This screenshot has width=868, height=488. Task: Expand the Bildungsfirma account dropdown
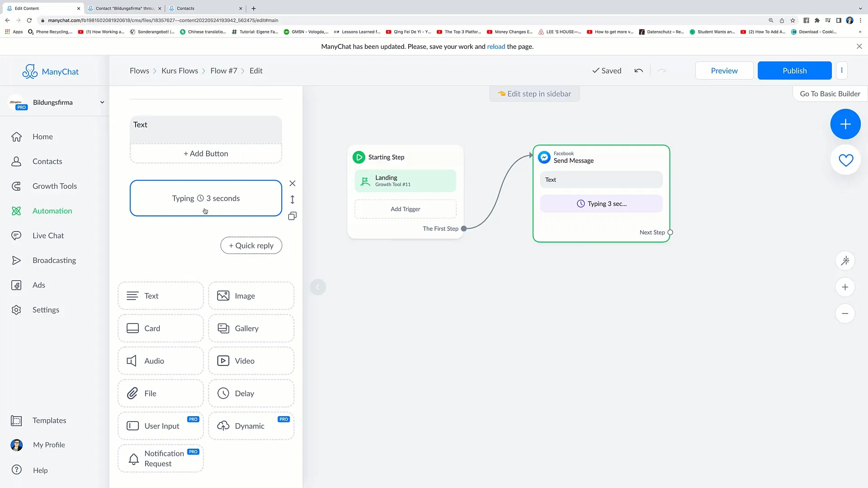coord(101,102)
